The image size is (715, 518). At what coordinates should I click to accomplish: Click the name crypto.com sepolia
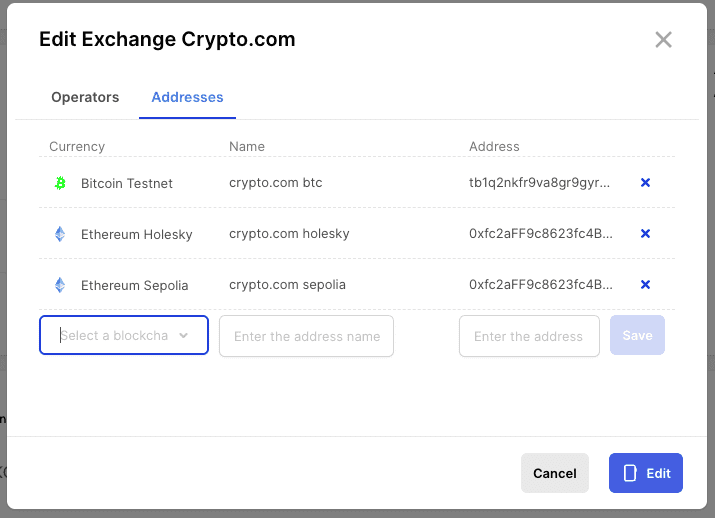click(x=287, y=285)
